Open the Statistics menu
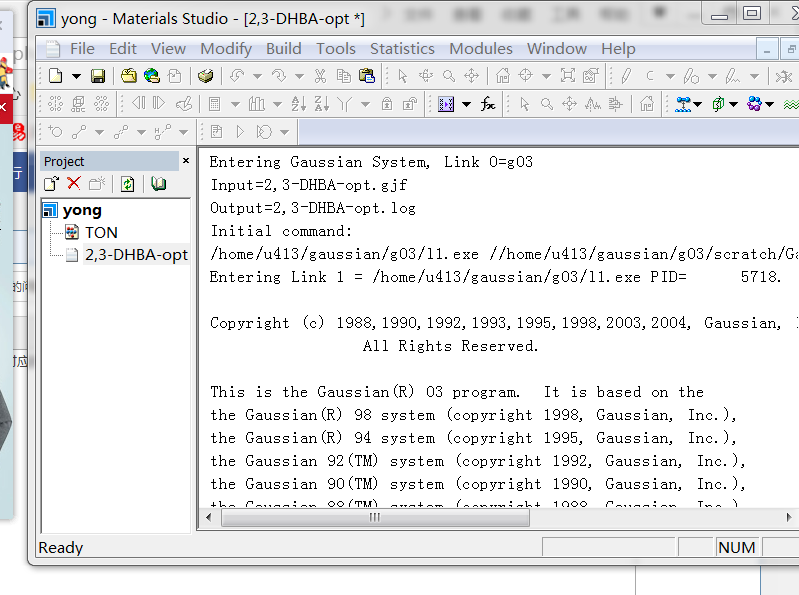The height and width of the screenshot is (595, 799). (402, 49)
